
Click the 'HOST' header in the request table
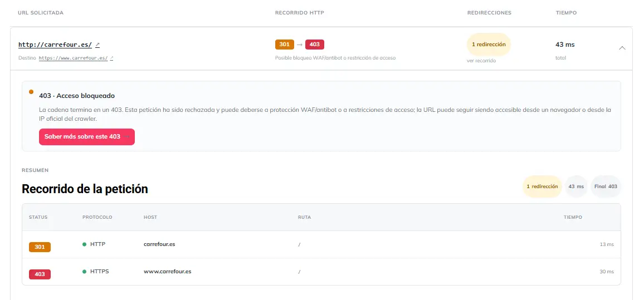pos(150,217)
